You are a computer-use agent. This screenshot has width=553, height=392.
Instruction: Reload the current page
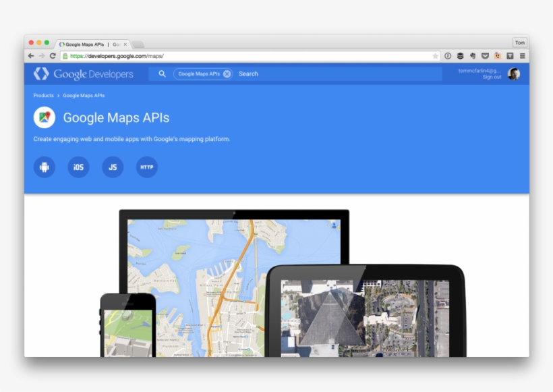coord(51,56)
